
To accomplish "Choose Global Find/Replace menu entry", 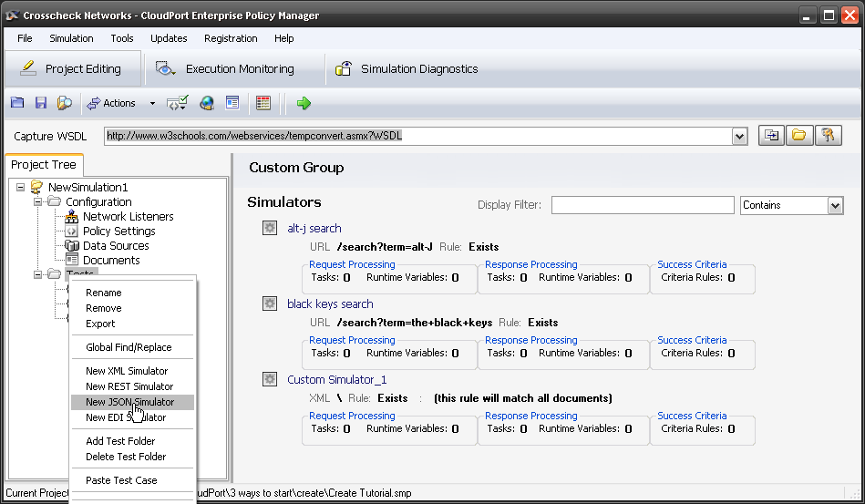I will (132, 347).
